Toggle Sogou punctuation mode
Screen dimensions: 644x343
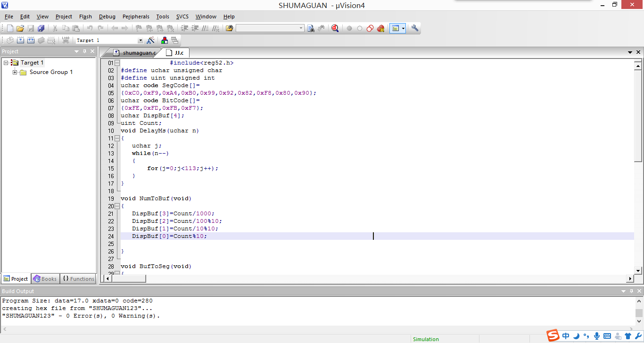click(586, 336)
